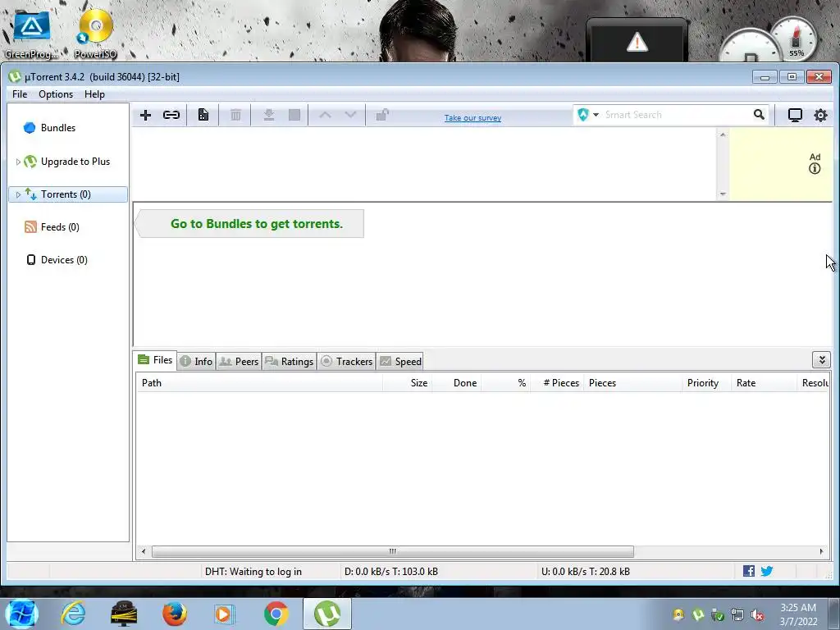Viewport: 840px width, 630px height.
Task: Switch to the Peers tab
Action: pyautogui.click(x=239, y=362)
